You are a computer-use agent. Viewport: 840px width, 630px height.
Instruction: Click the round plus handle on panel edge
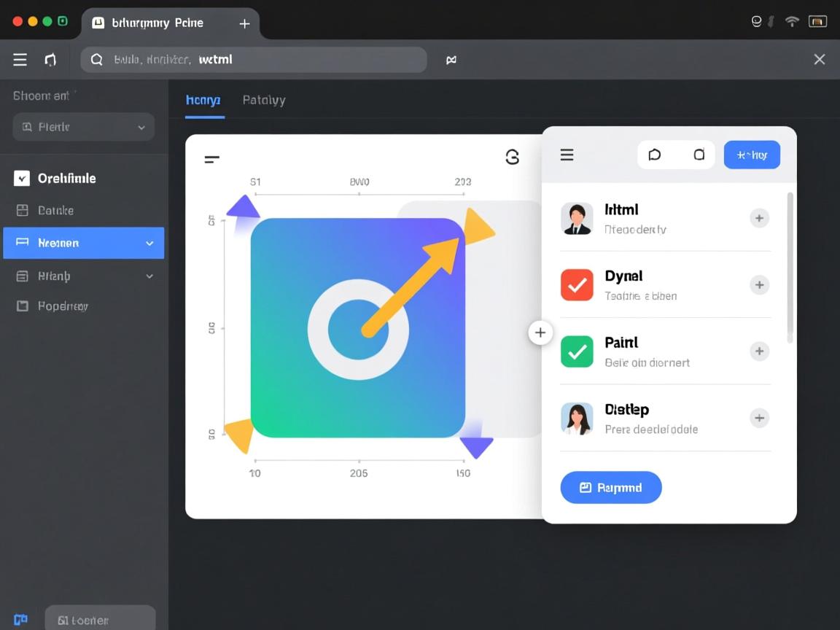coord(540,332)
